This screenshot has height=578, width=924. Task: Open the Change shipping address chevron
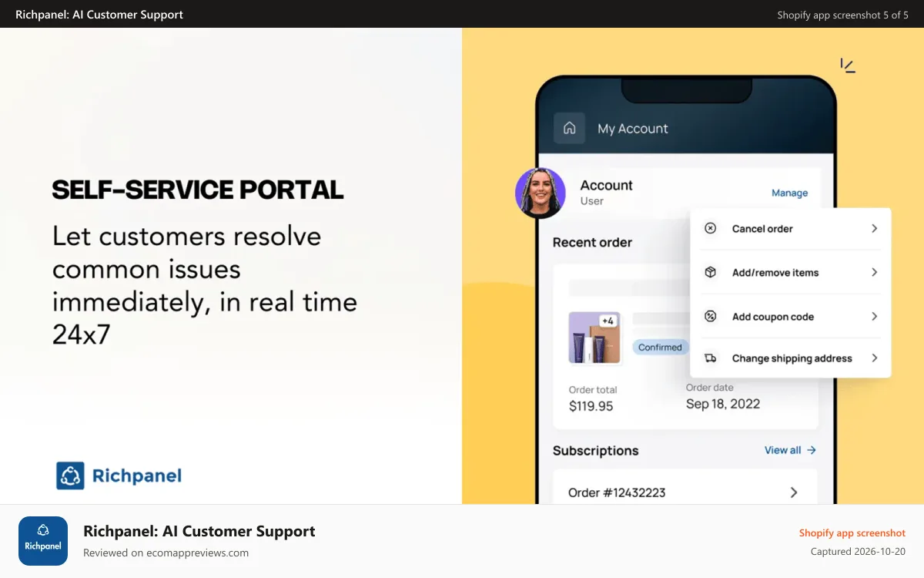click(x=874, y=358)
